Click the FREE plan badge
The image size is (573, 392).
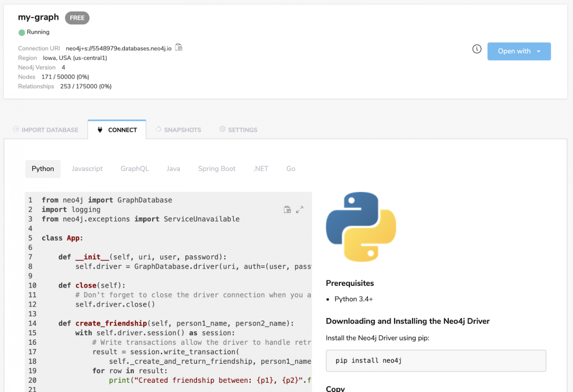(77, 18)
